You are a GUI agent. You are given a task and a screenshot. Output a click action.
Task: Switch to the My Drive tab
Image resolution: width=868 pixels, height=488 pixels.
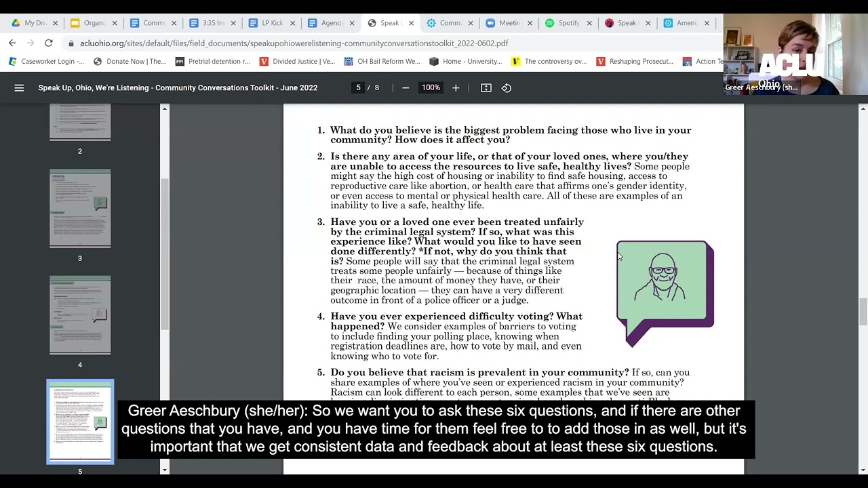tap(35, 23)
